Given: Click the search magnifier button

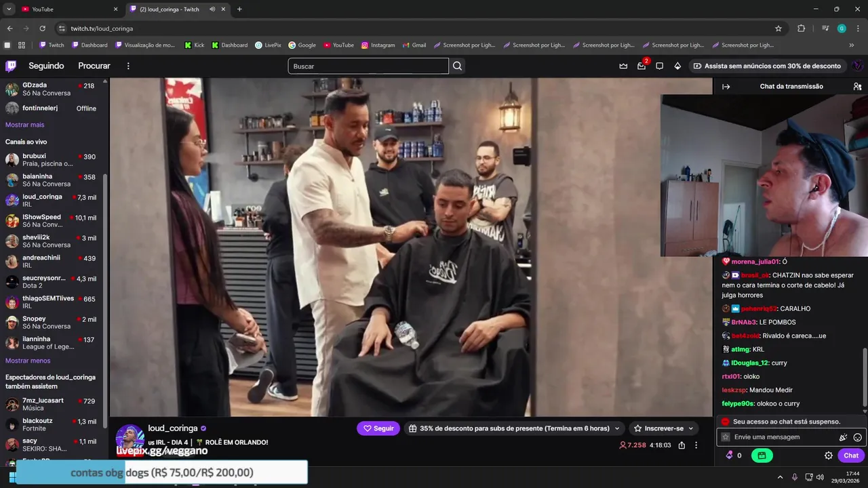Looking at the screenshot, I should click(458, 66).
